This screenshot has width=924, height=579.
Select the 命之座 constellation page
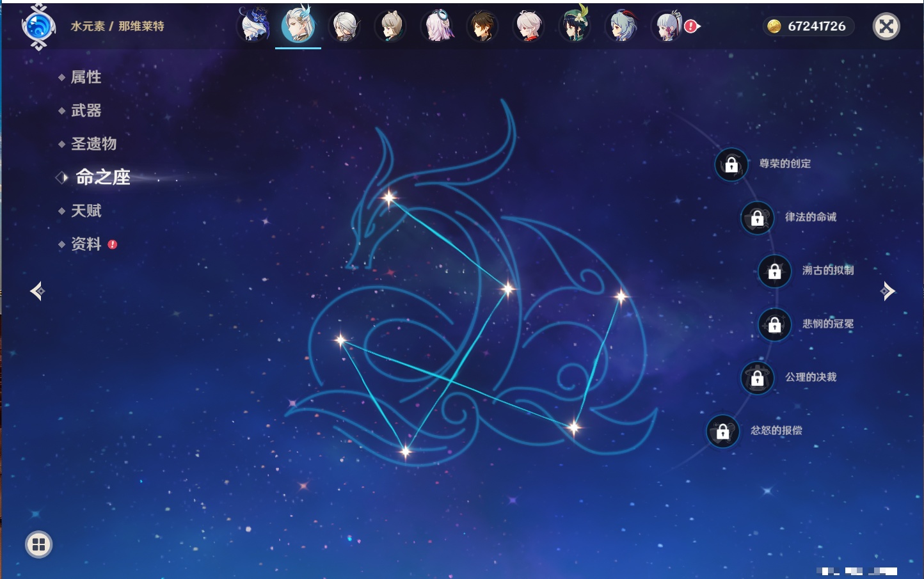pos(102,177)
